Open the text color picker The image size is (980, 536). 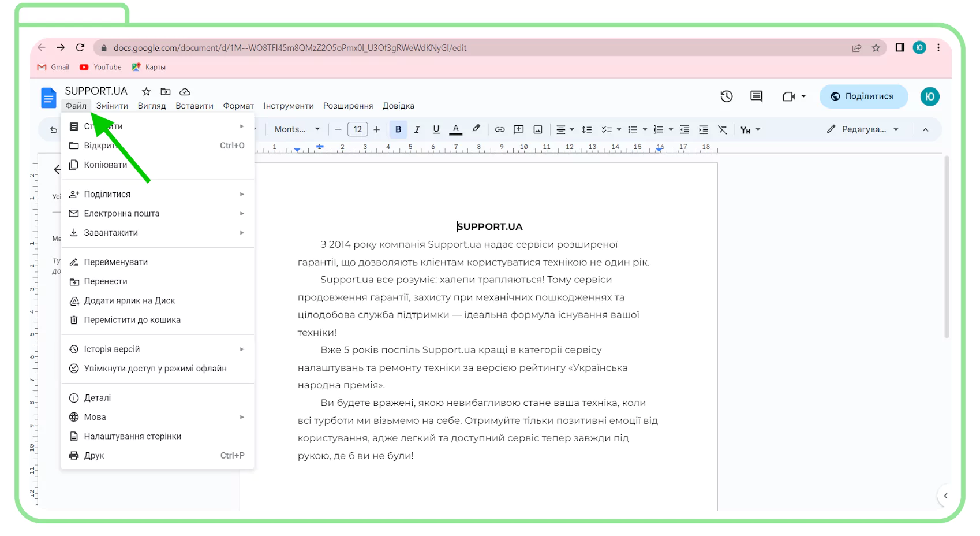click(456, 129)
